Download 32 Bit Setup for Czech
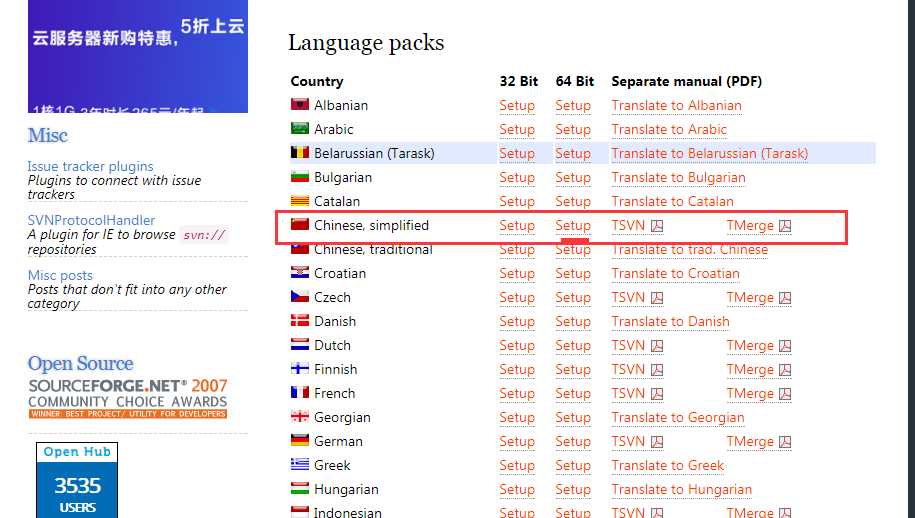Image resolution: width=915 pixels, height=518 pixels. coord(516,297)
